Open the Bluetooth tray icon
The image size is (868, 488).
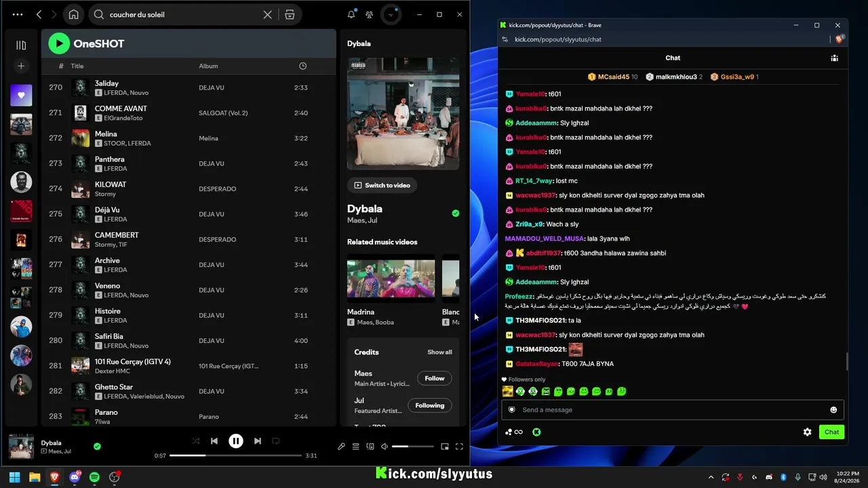(x=783, y=477)
